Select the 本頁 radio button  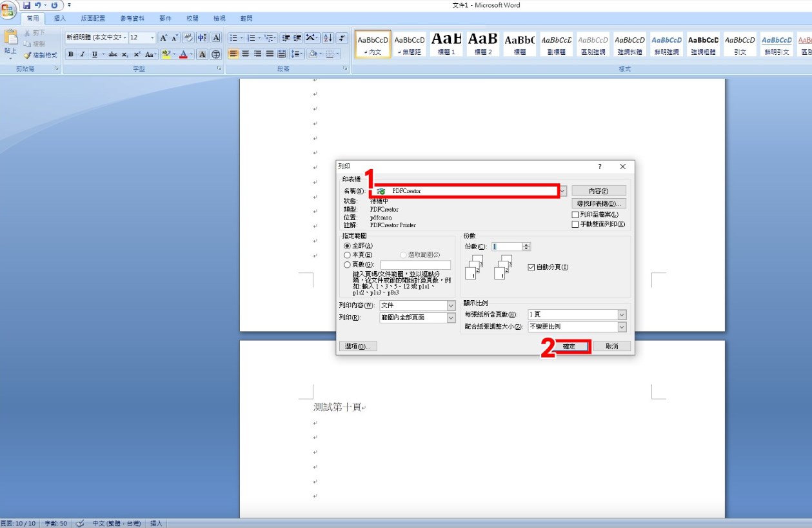point(348,255)
